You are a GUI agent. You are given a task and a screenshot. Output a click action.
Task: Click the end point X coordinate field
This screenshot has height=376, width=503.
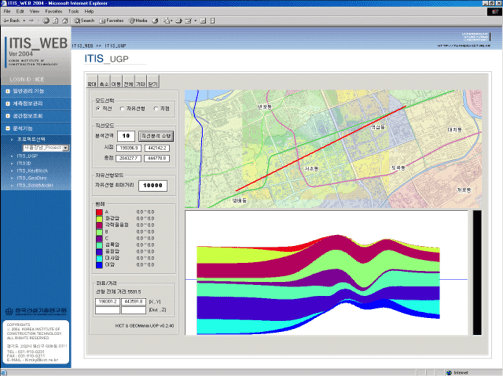[129, 158]
